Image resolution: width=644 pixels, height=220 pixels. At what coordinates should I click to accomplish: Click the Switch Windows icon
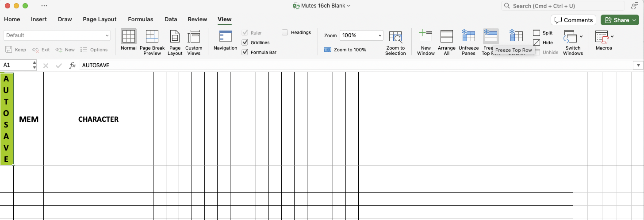571,36
